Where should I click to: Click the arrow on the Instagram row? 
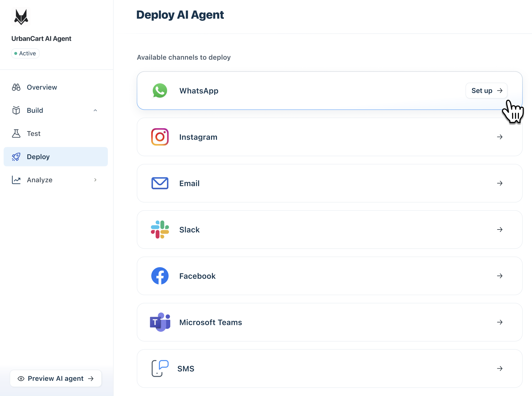500,137
